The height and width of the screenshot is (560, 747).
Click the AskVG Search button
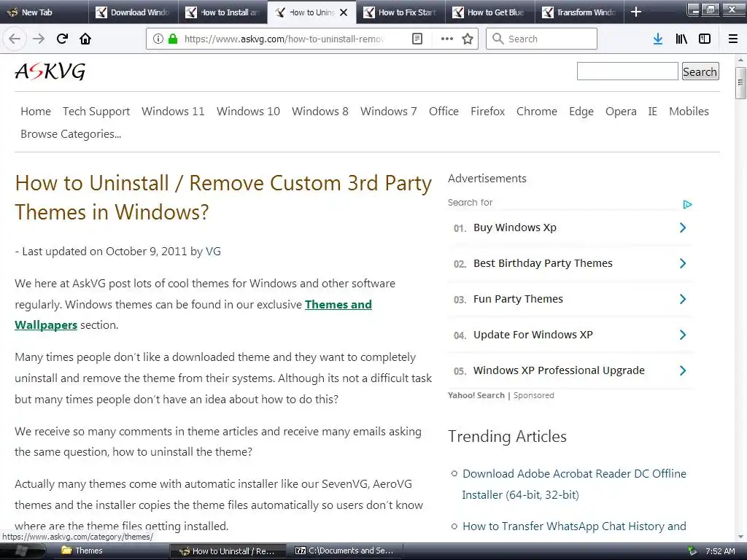coord(700,71)
